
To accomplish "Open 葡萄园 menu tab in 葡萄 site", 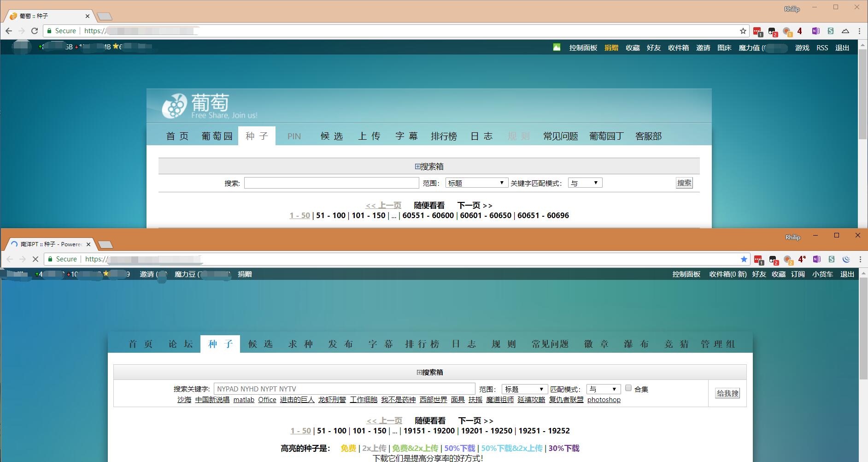I will [217, 136].
